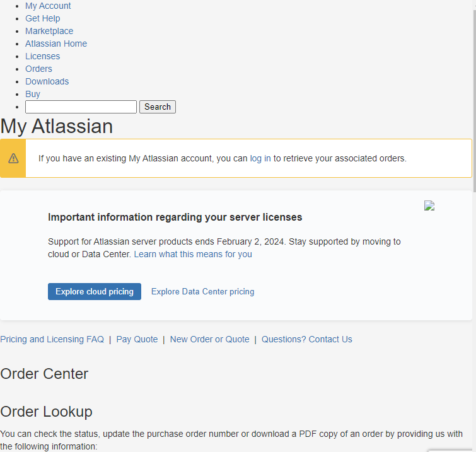Go to Marketplace

[49, 31]
